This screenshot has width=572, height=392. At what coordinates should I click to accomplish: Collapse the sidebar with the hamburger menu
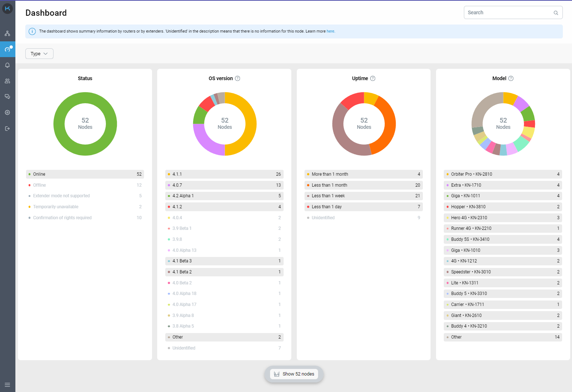[x=7, y=385]
